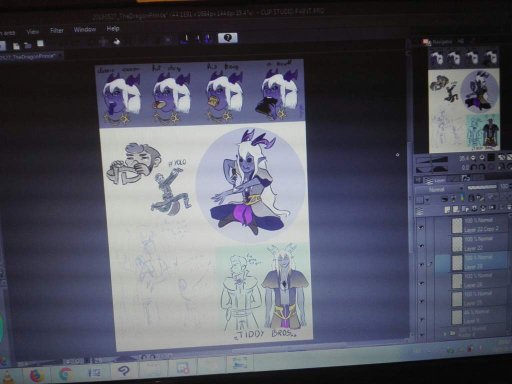Click the help question mark icon

(227, 38)
